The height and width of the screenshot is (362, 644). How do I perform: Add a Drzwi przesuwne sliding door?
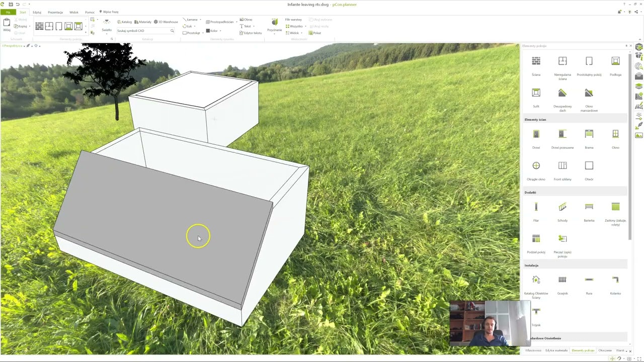point(562,138)
